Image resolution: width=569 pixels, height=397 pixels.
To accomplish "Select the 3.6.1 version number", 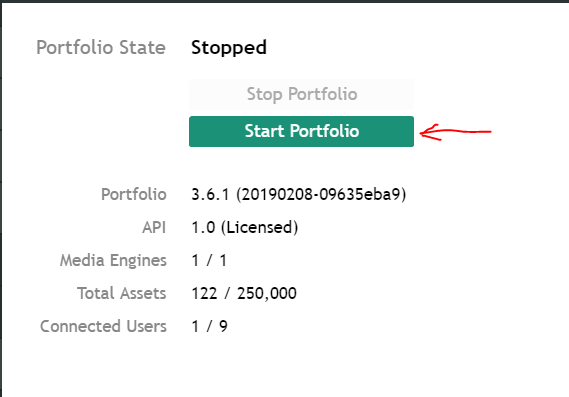I will point(210,195).
